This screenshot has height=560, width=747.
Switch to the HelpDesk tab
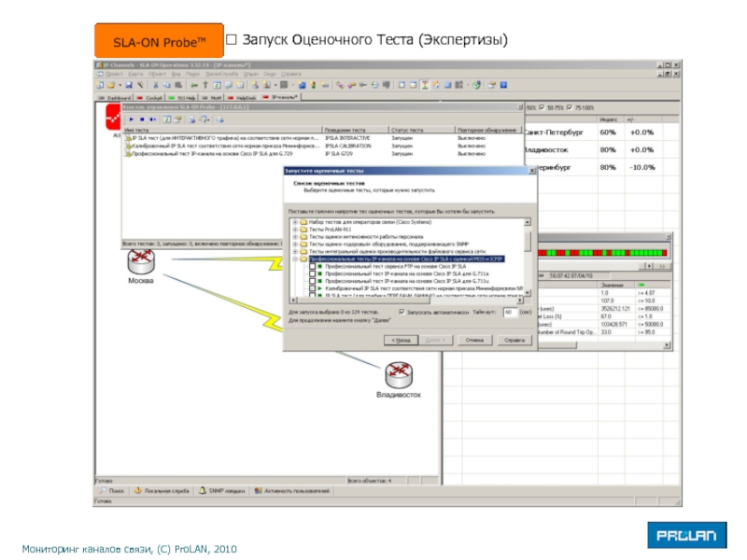242,98
